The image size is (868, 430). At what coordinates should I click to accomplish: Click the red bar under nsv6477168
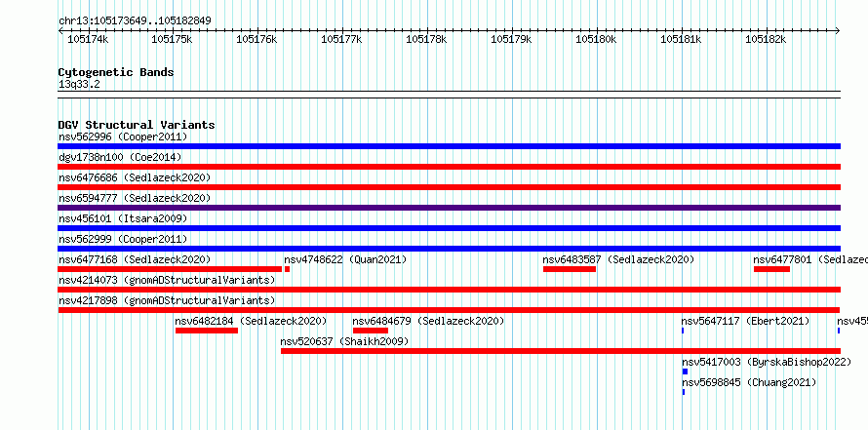(x=170, y=269)
